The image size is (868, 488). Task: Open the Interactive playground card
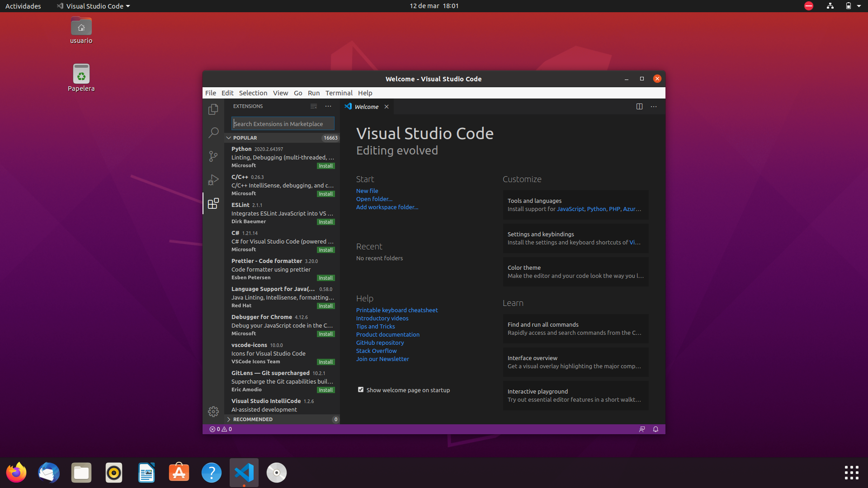[576, 395]
